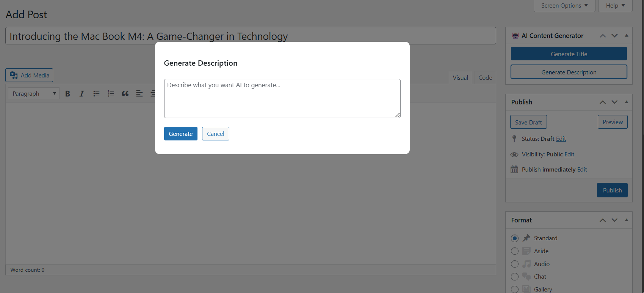
Task: Switch to the Code editor tab
Action: coord(485,78)
